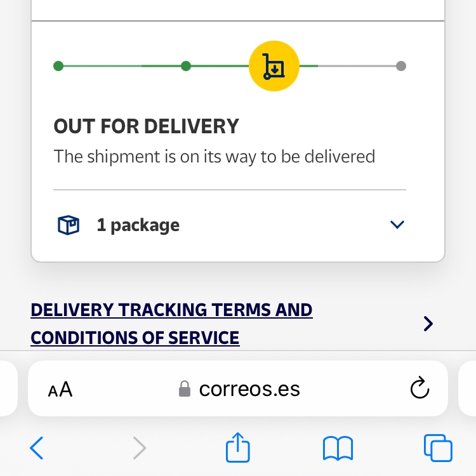The width and height of the screenshot is (476, 476).
Task: Tap the padlock icon beside correos.es
Action: point(185,388)
